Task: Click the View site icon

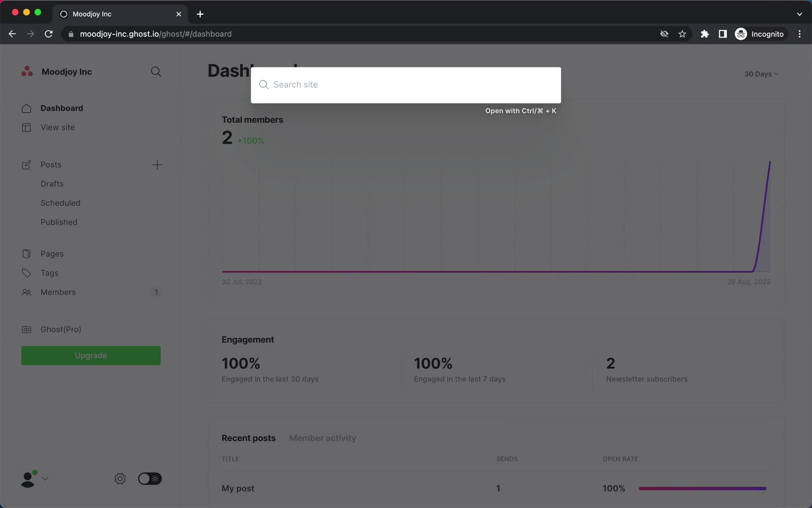Action: coord(26,127)
